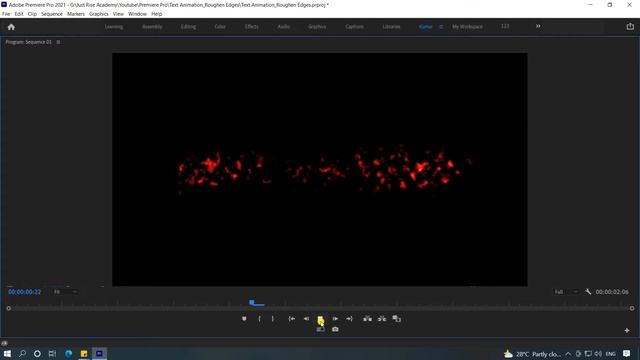The width and height of the screenshot is (640, 360).
Task: Switch to the 123 workspace
Action: [x=505, y=27]
